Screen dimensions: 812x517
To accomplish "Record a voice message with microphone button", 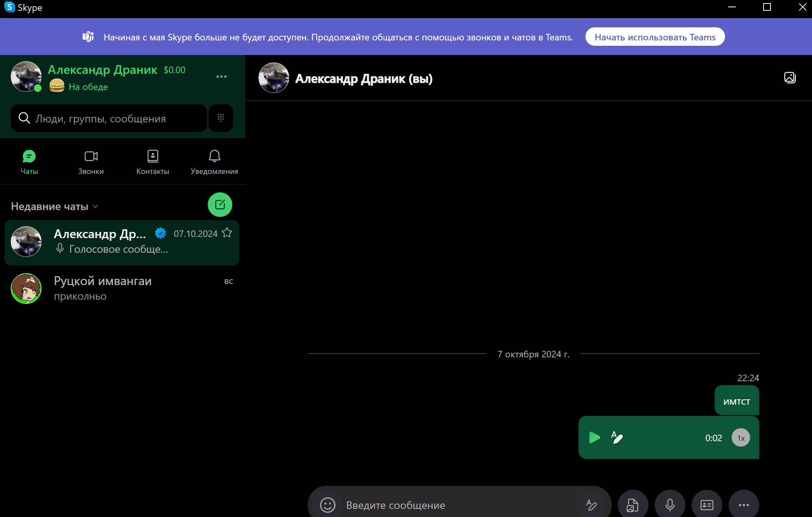I will [670, 505].
